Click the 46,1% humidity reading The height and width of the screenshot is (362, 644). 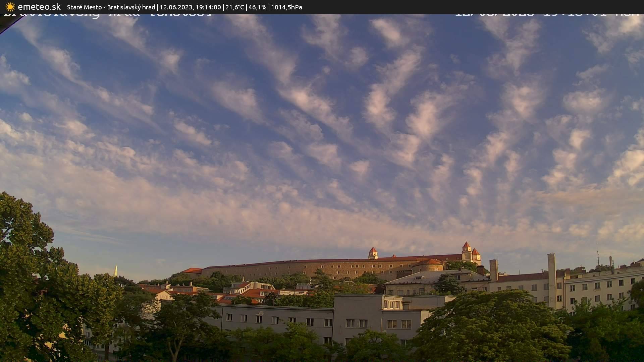(257, 7)
